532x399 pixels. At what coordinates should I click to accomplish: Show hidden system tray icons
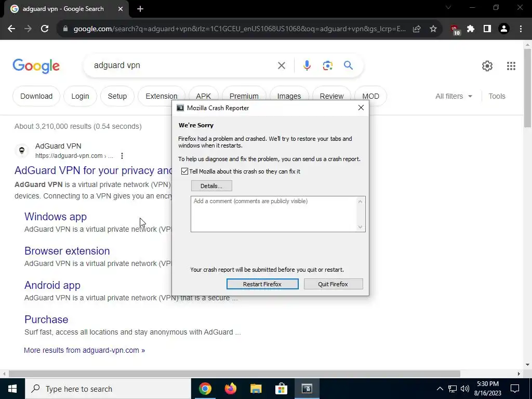coord(440,389)
